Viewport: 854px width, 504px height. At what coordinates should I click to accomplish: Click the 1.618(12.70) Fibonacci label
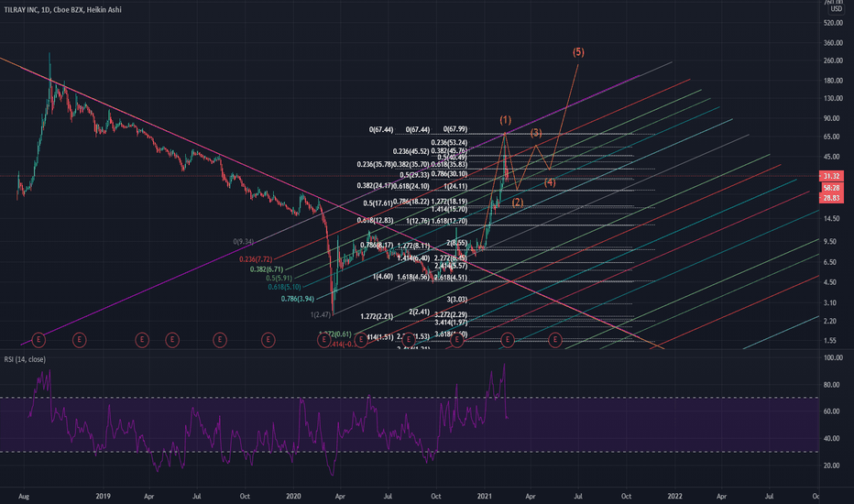click(x=449, y=221)
